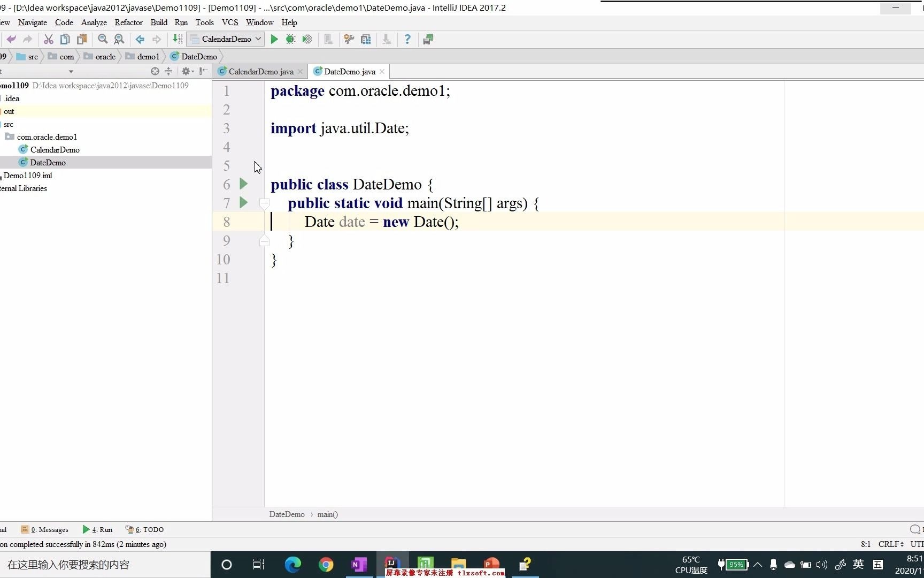The image size is (924, 578).
Task: Open the Project view selector dropdown arrow
Action: click(71, 72)
